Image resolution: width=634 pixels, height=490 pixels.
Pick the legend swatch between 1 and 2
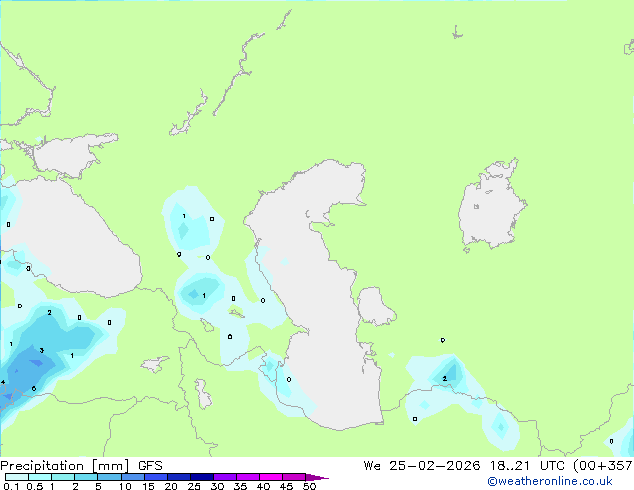pyautogui.click(x=63, y=477)
